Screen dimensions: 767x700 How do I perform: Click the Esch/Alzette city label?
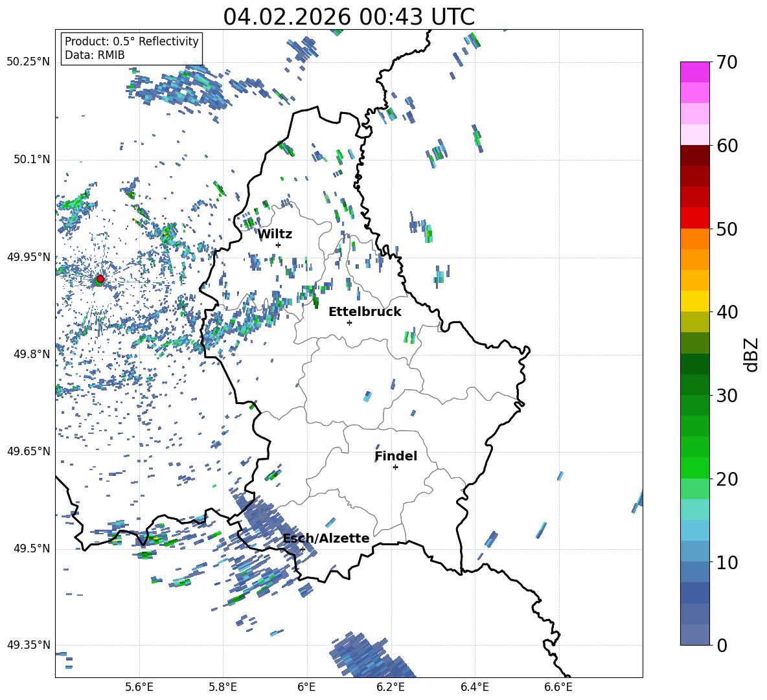[x=326, y=539]
